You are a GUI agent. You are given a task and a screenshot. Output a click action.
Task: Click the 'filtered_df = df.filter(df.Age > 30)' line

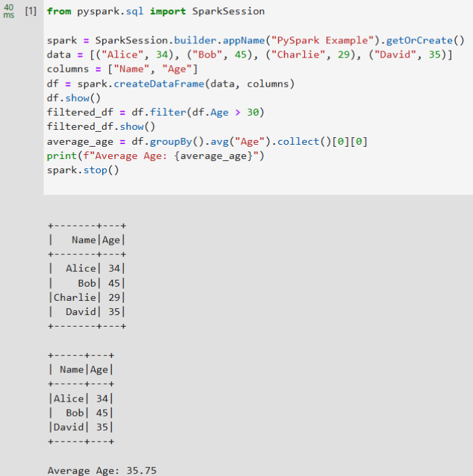(x=155, y=113)
